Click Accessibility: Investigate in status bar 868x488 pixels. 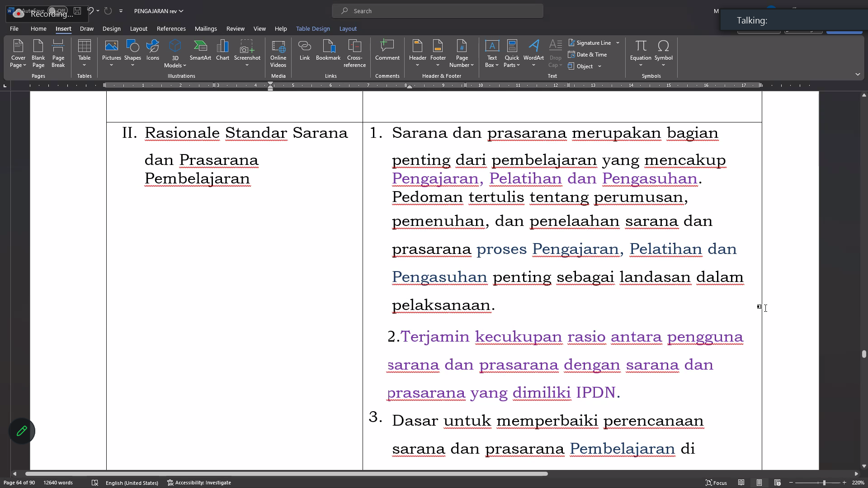point(199,483)
